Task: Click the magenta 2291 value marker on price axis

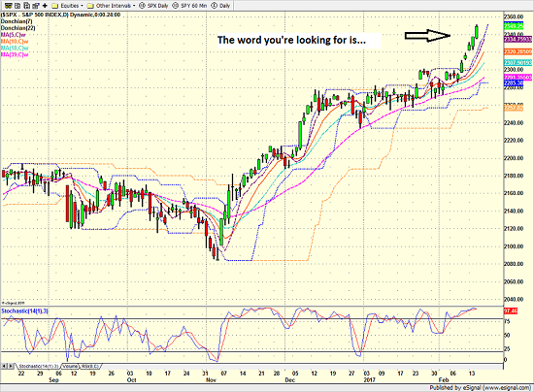Action: coord(517,78)
